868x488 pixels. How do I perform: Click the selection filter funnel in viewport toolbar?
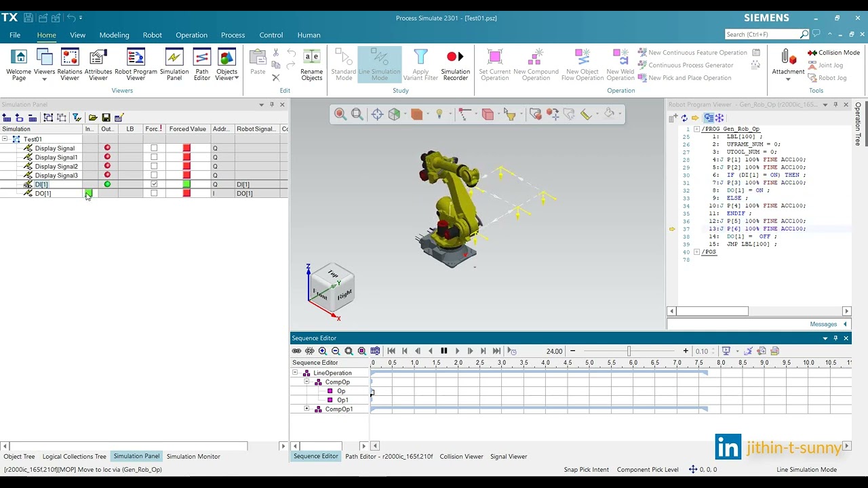tap(510, 115)
